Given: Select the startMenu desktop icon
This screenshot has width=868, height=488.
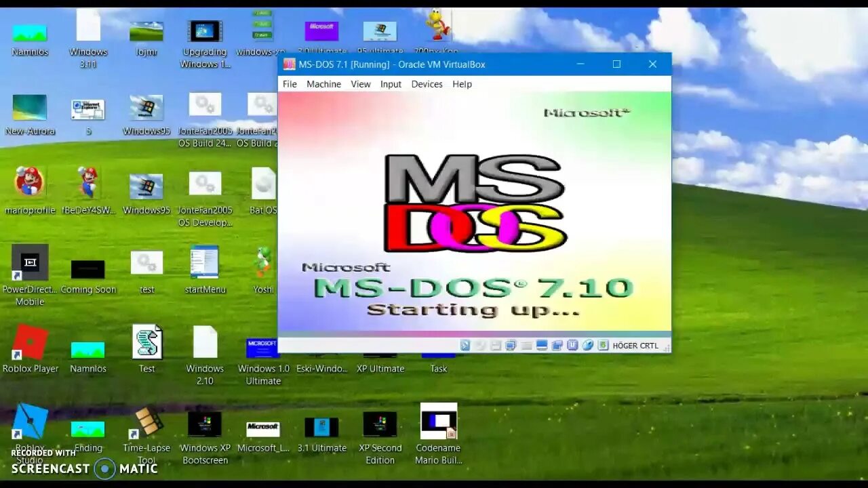Looking at the screenshot, I should [x=205, y=270].
